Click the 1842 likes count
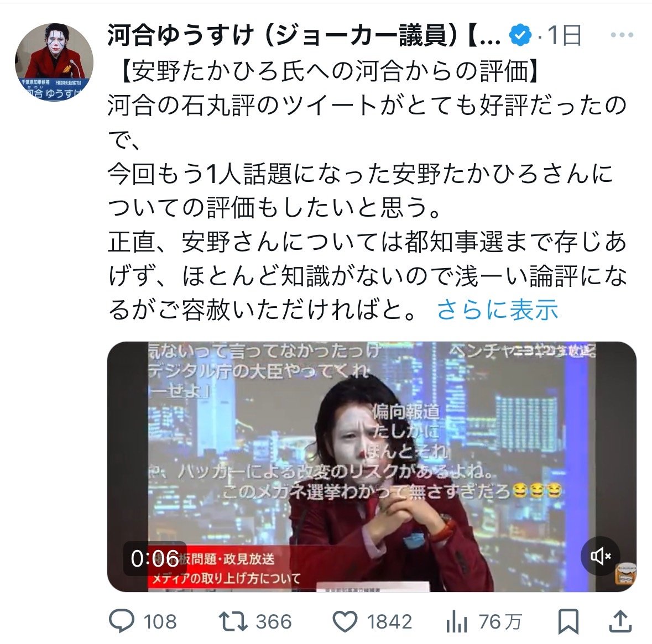The height and width of the screenshot is (644, 652). 389,622
